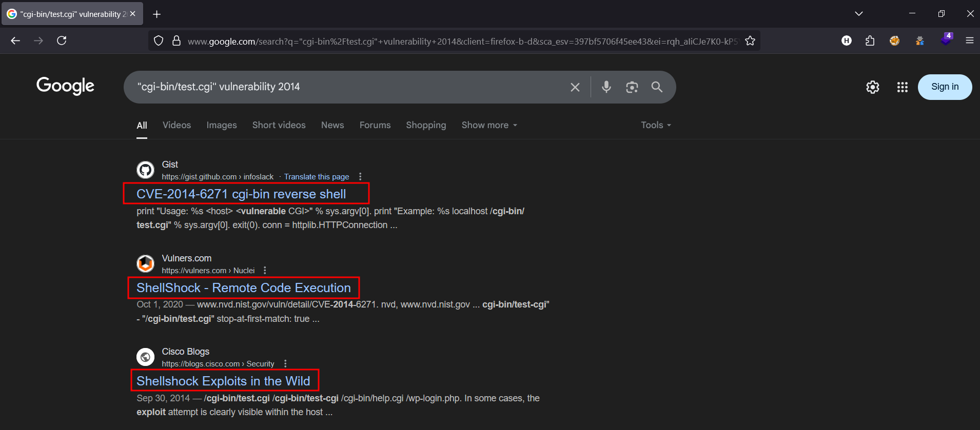
Task: Open Google Lens image search
Action: tap(632, 87)
